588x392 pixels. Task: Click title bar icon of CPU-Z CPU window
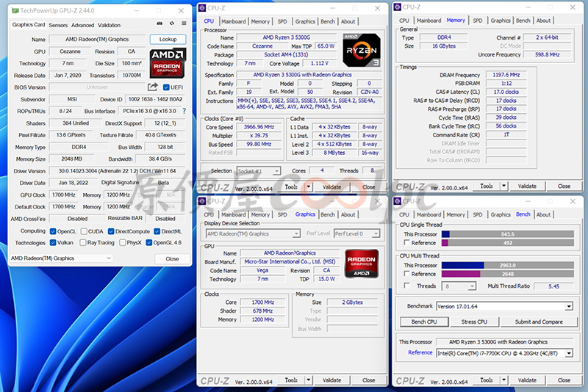pos(202,8)
